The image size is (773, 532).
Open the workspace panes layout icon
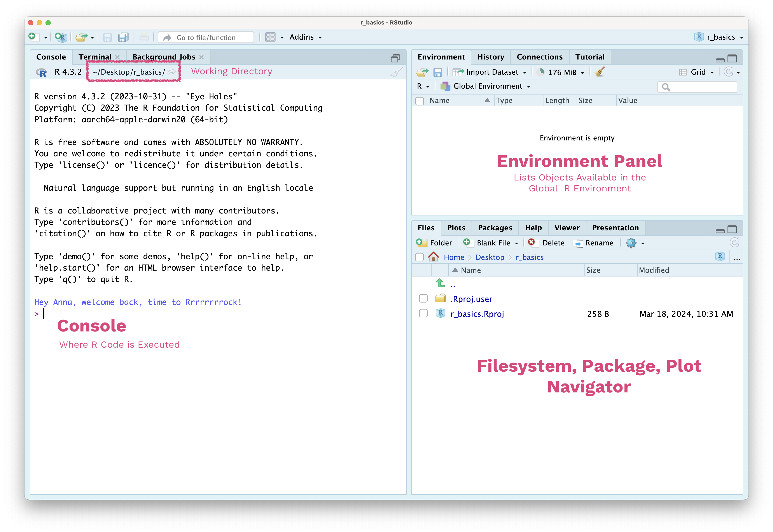coord(270,37)
